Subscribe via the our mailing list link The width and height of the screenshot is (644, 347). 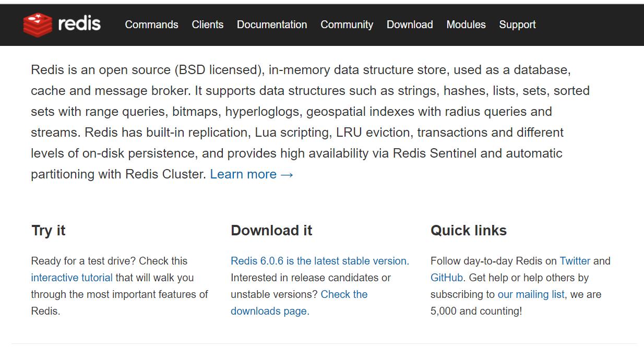[531, 294]
